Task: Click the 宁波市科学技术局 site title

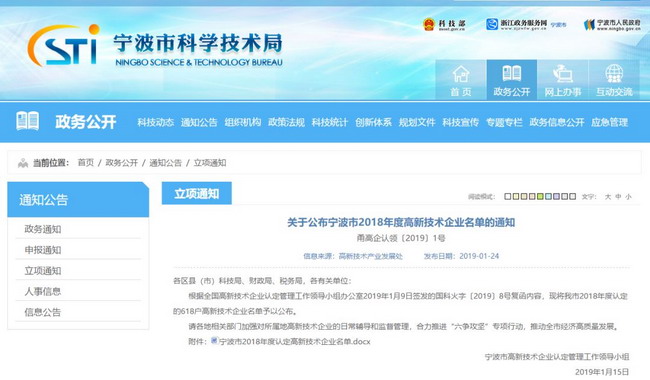Action: click(198, 43)
